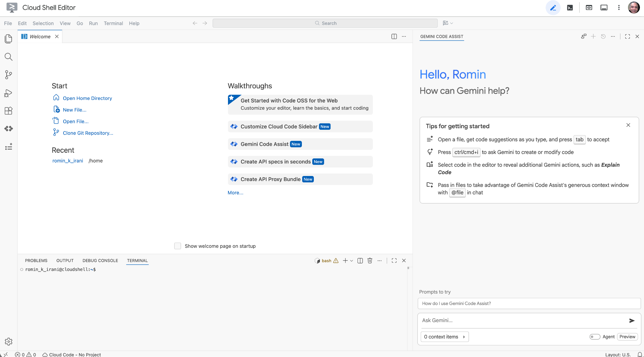Image resolution: width=644 pixels, height=357 pixels.
Task: Go back with the left navigation arrow
Action: click(195, 23)
